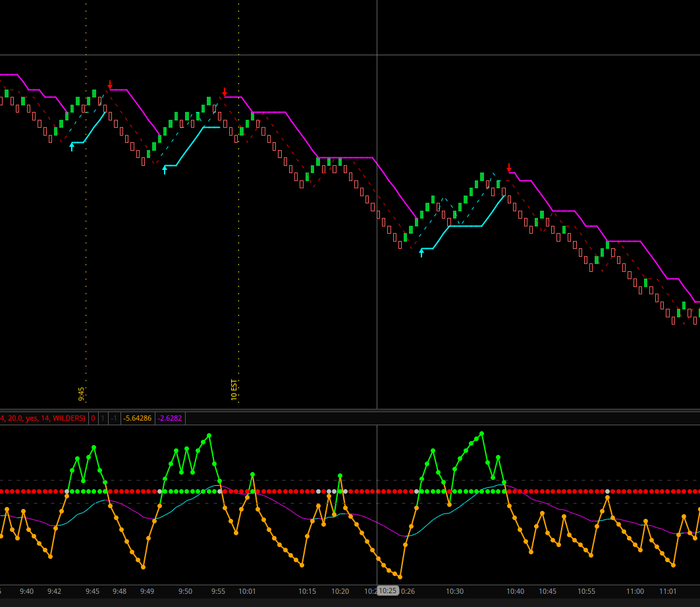This screenshot has height=607, width=700.
Task: Click the first cyan up arrow before 9:45
Action: [x=72, y=147]
